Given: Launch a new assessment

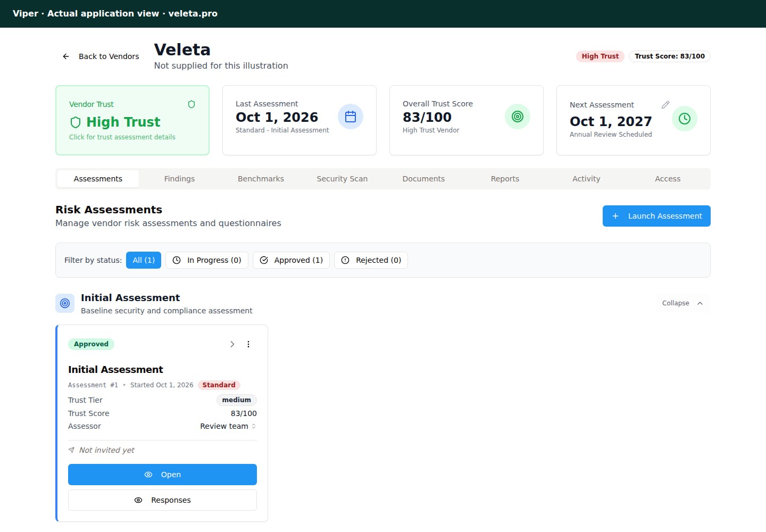Looking at the screenshot, I should [656, 216].
